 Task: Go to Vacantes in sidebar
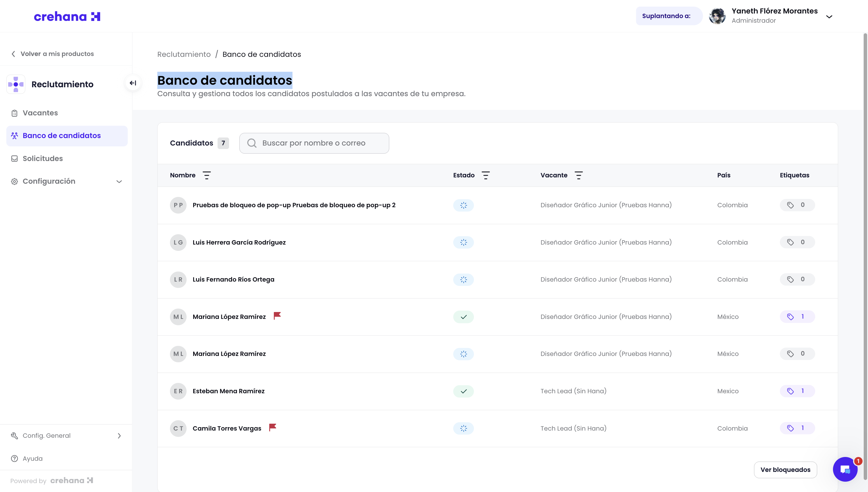[40, 113]
